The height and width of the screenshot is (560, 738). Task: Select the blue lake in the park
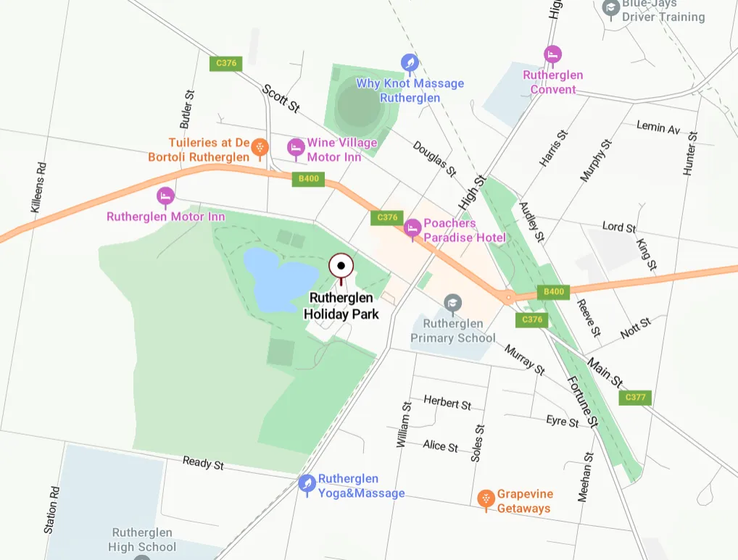280,280
